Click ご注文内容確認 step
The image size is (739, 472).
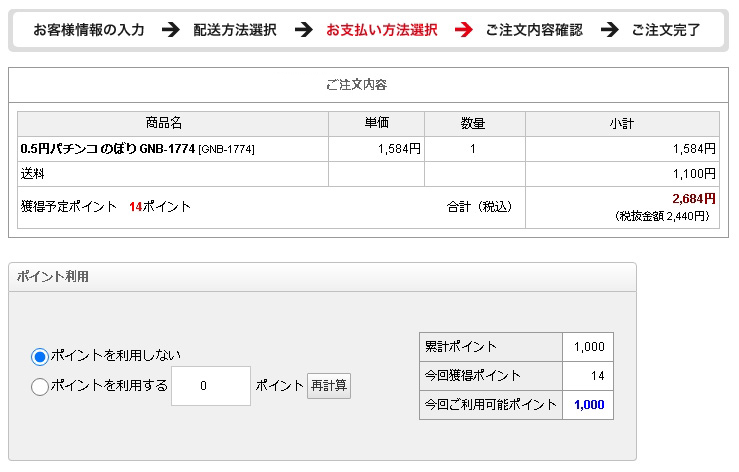point(534,30)
